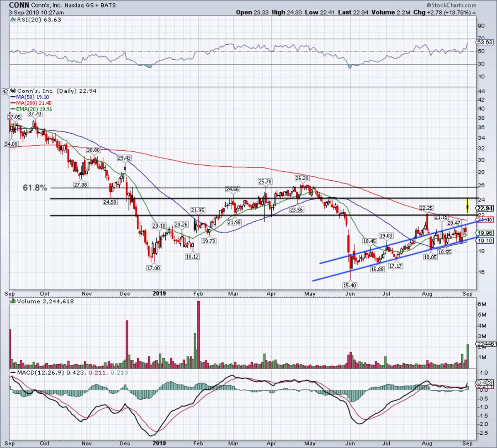Viewport: 497px width, 448px height.
Task: Click the tallest February volume bar
Action: (x=198, y=335)
